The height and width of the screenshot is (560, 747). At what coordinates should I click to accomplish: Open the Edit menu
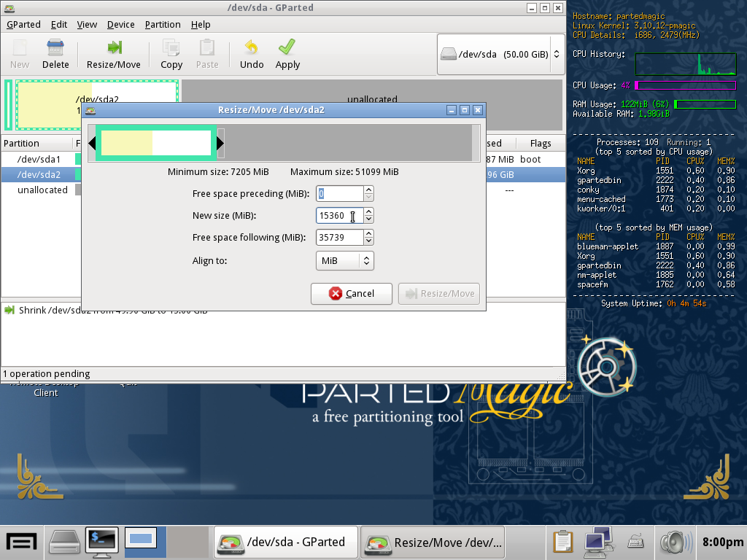59,24
